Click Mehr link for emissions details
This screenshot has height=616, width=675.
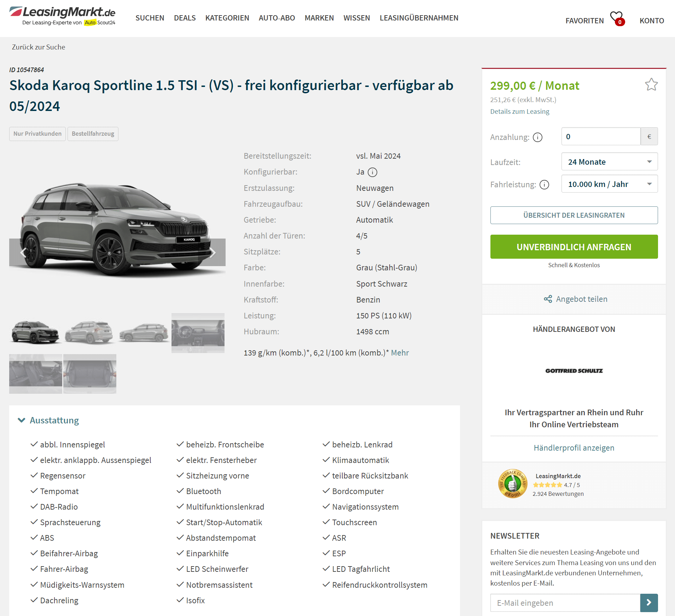click(x=400, y=353)
